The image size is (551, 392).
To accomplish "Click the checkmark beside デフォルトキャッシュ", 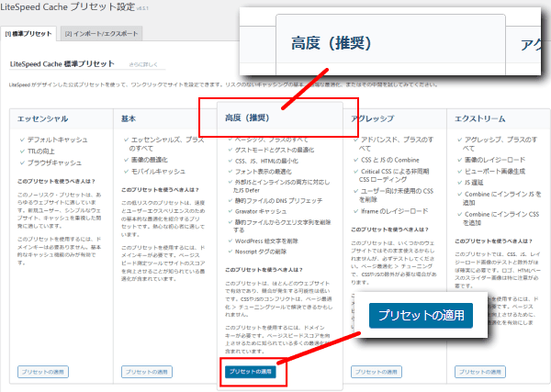I will (23, 139).
